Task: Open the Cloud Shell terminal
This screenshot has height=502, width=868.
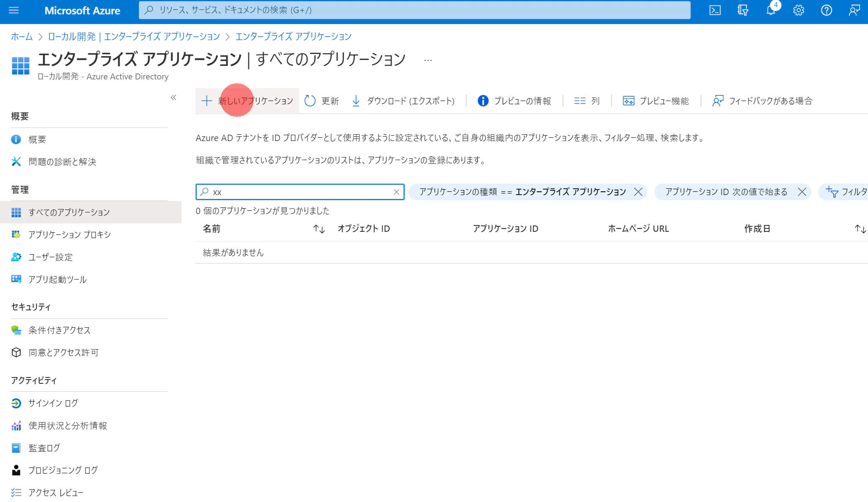Action: pyautogui.click(x=715, y=11)
